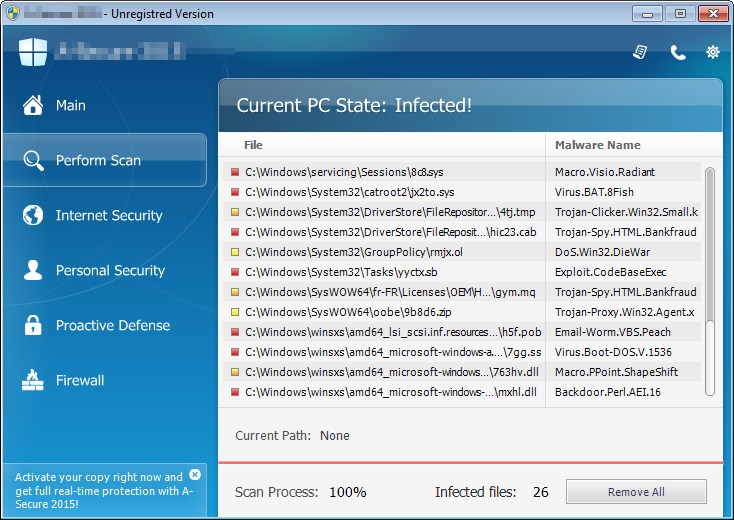Select the 8c8.sys infected file row
The width and height of the screenshot is (734, 520).
point(380,172)
